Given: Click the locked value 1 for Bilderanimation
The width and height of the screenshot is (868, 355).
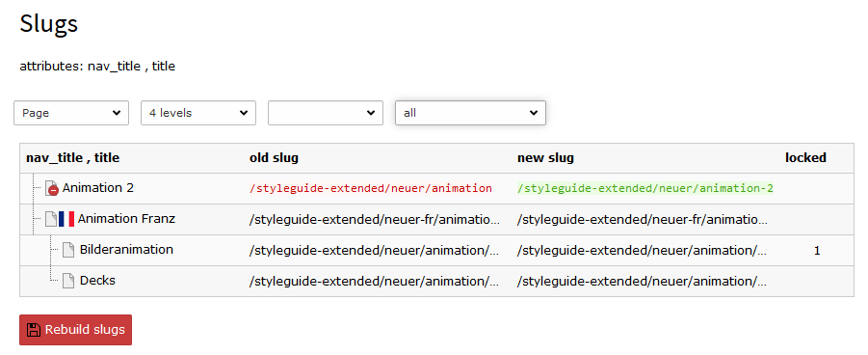Looking at the screenshot, I should [x=817, y=251].
